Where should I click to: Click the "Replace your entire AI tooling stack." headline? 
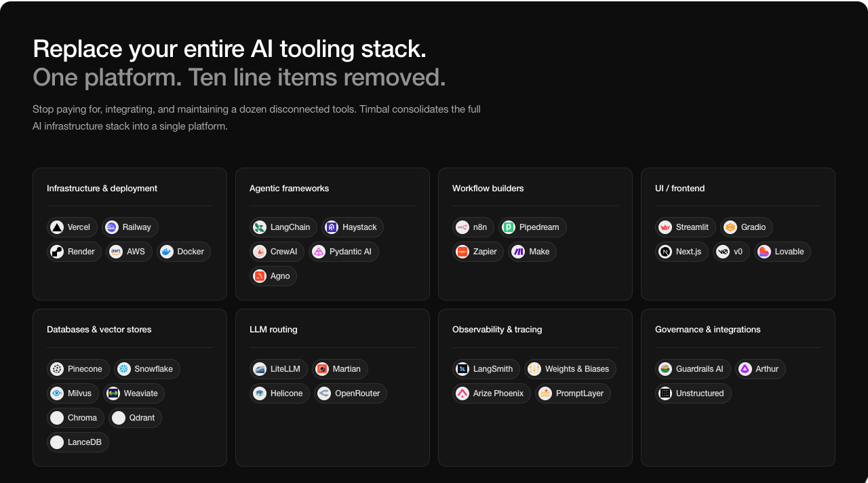[x=230, y=49]
